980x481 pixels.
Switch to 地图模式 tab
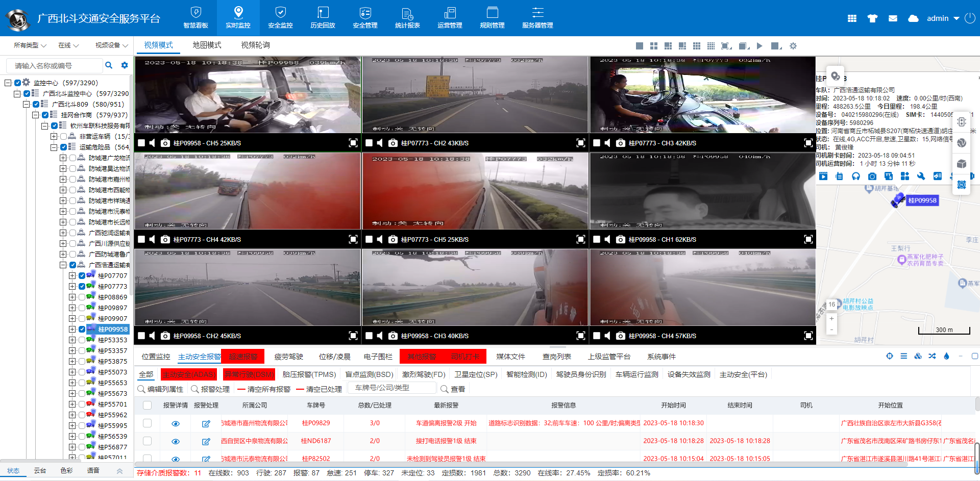(207, 45)
